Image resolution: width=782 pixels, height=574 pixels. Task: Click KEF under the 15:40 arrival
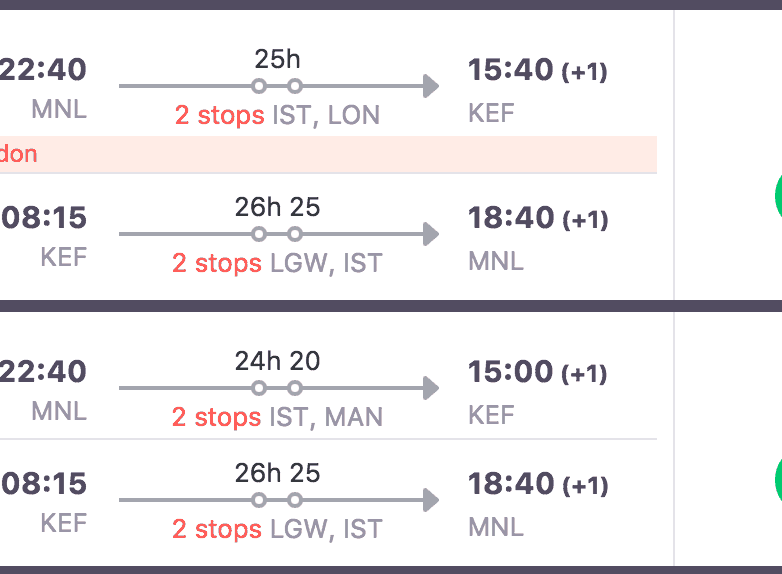point(491,112)
